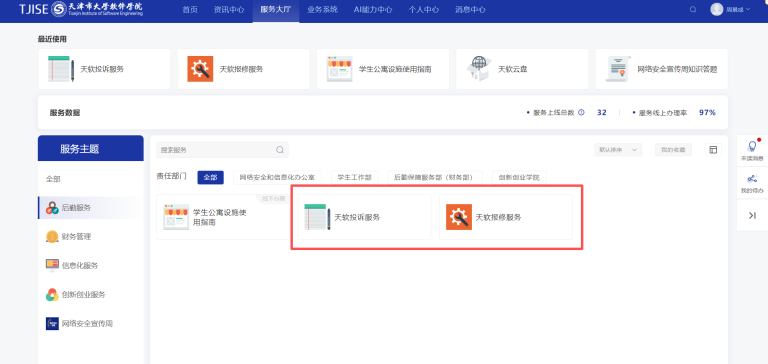Go to 首页 tab
The image size is (768, 364).
click(190, 9)
